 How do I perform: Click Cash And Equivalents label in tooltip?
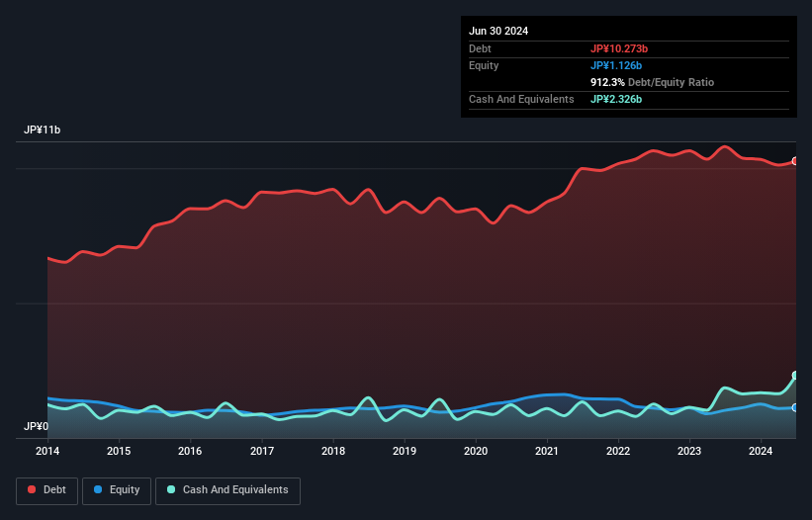click(521, 99)
